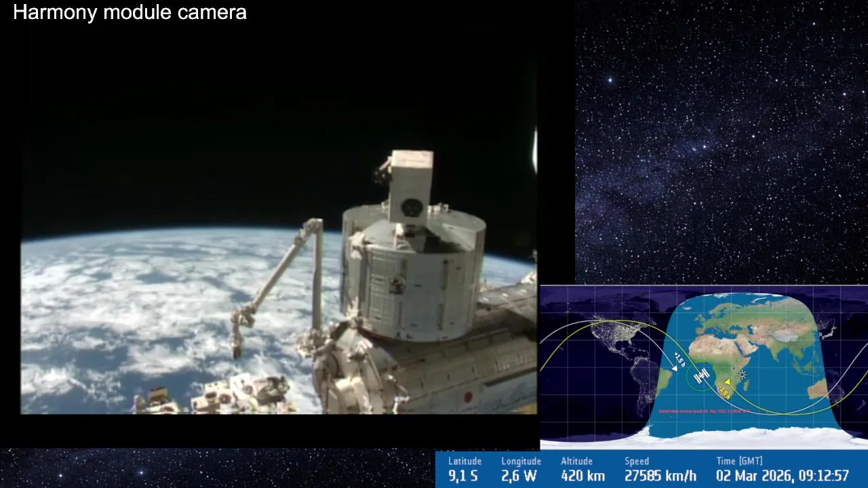Click the ISS ground track world map
The image size is (868, 488).
704,367
